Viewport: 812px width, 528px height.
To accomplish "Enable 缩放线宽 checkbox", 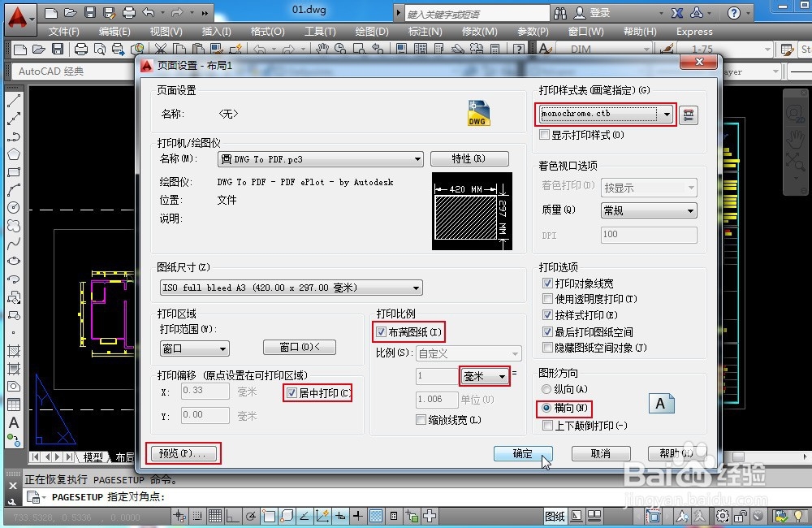I will click(x=421, y=420).
